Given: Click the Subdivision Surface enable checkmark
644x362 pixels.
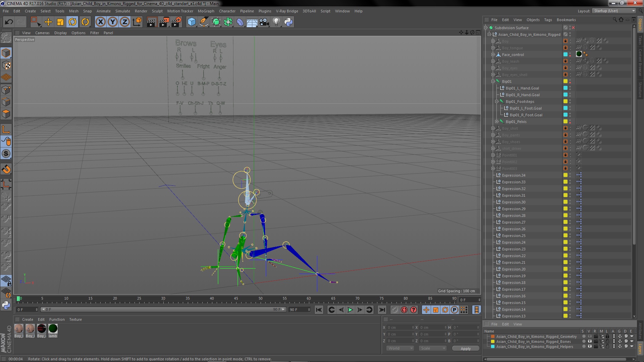Looking at the screenshot, I should pyautogui.click(x=573, y=28).
